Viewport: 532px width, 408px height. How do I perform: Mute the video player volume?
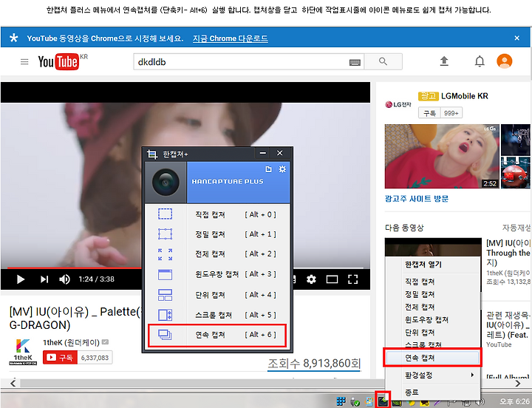64,279
